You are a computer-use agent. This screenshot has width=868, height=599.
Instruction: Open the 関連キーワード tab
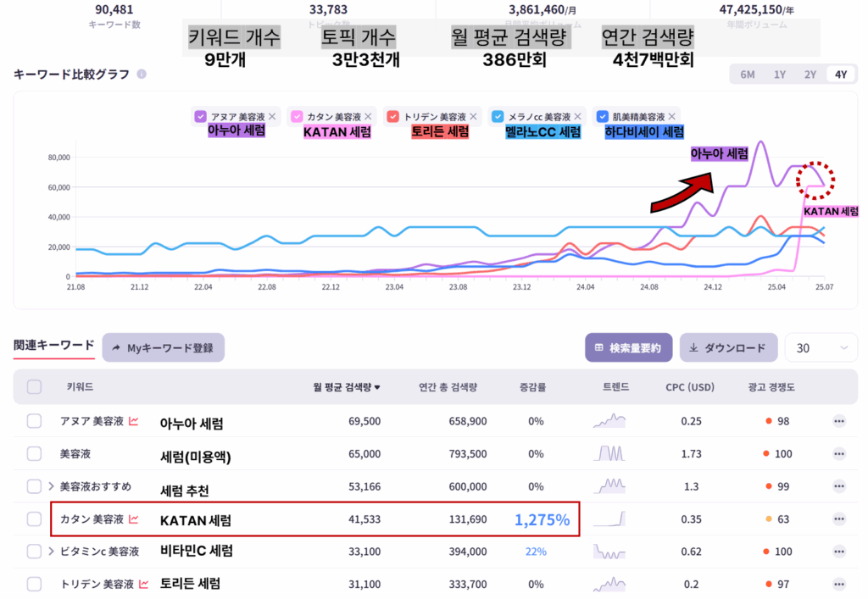(53, 346)
